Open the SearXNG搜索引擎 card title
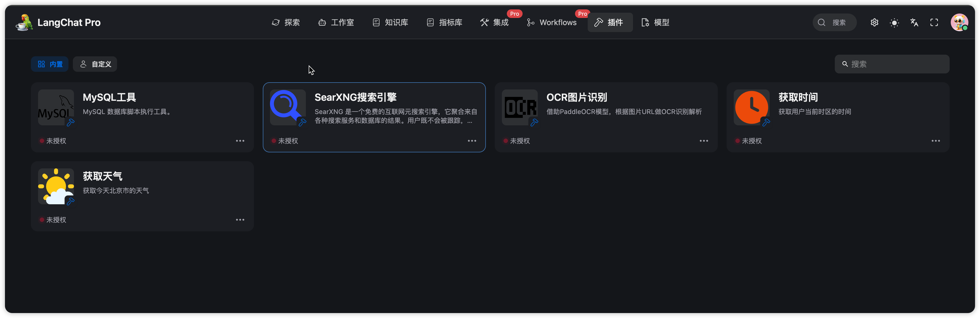Screen dimensions: 980x318 pos(355,97)
